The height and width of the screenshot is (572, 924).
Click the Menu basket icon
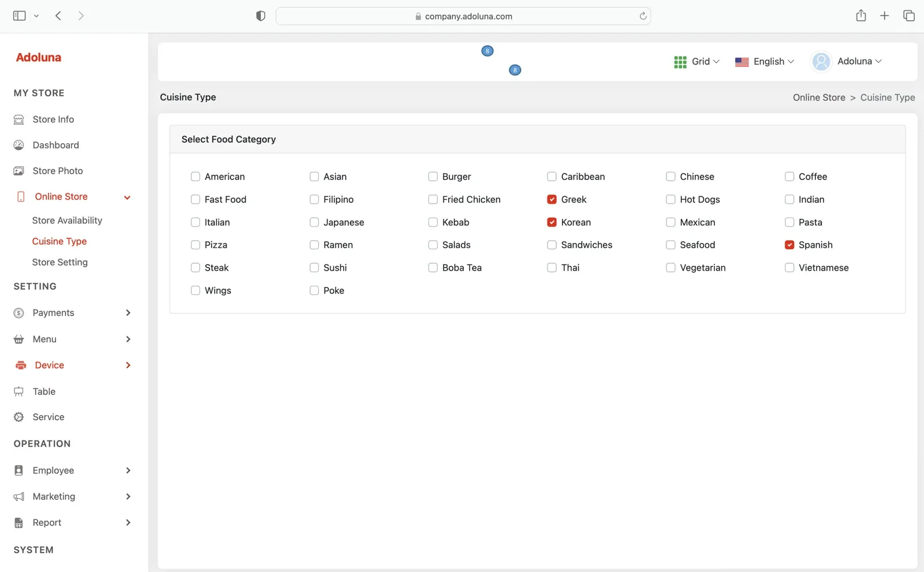[x=19, y=339]
